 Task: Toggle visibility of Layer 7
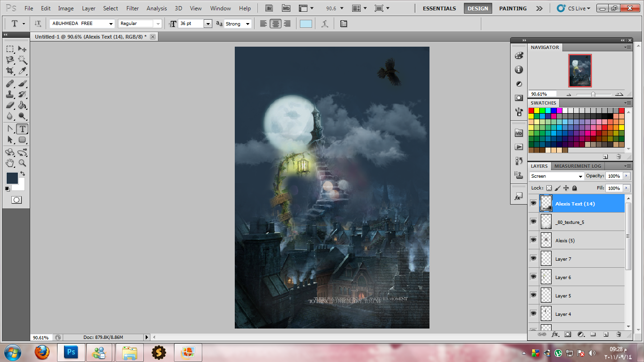click(533, 259)
